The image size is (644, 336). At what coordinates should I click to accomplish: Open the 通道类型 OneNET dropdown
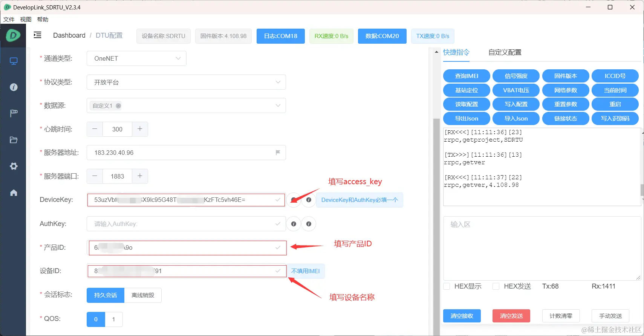(136, 58)
